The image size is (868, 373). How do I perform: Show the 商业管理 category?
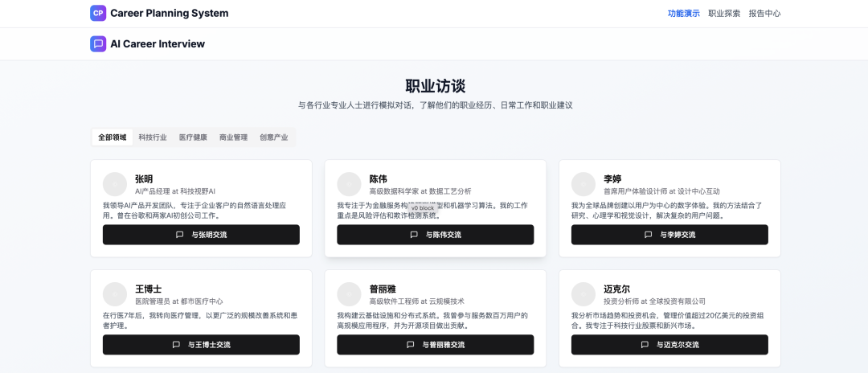pos(233,137)
